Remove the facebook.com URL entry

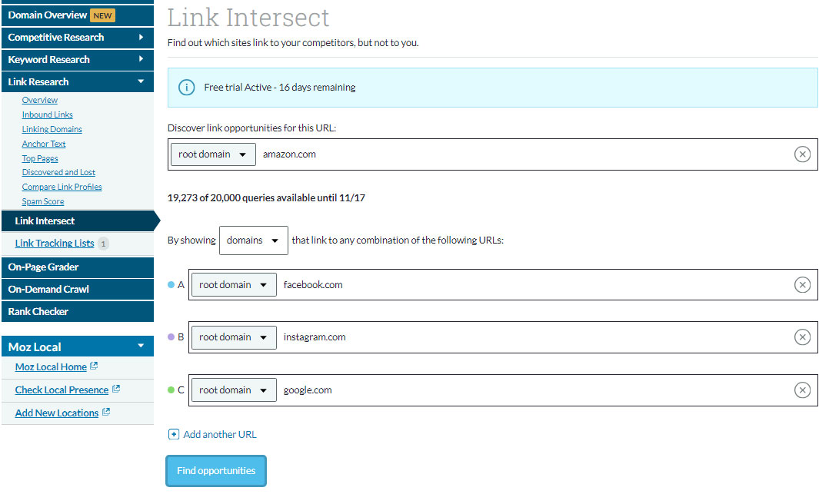click(x=802, y=285)
